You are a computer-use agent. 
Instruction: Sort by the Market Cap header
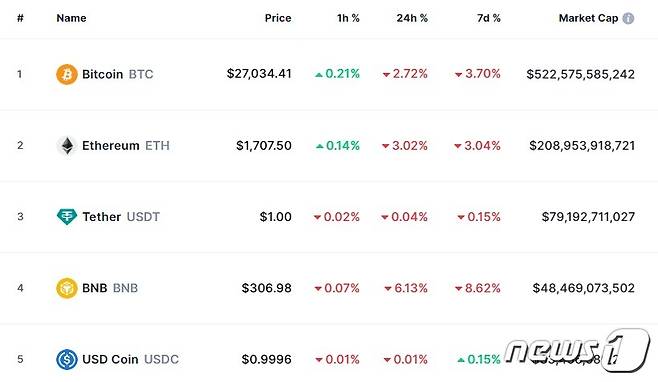click(588, 18)
